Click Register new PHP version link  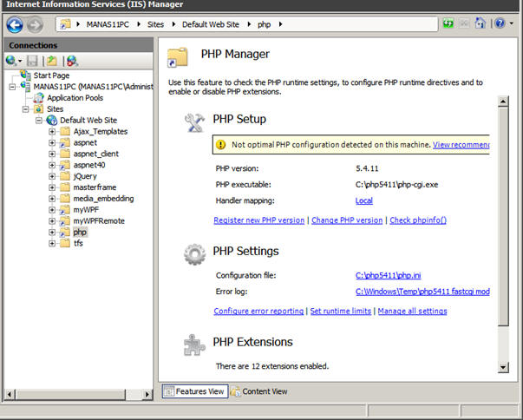[x=258, y=220]
